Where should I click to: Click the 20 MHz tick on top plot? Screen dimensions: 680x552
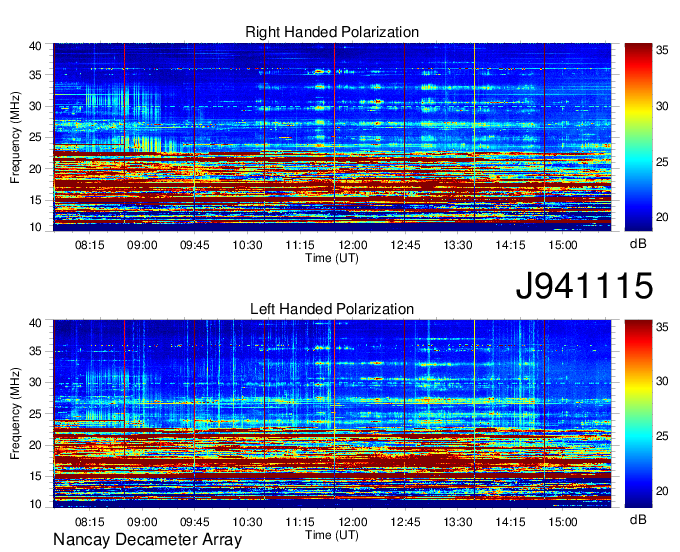(x=36, y=169)
